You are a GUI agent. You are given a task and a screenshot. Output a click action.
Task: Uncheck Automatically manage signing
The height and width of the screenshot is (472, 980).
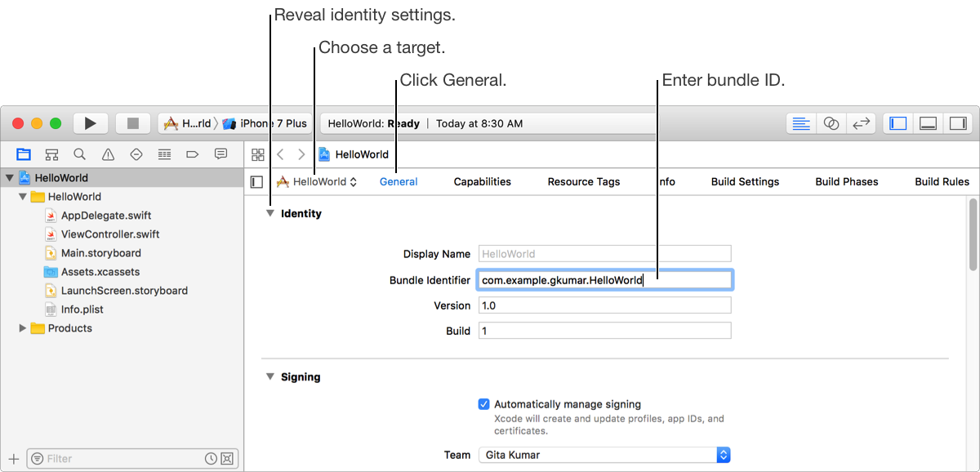coord(484,404)
